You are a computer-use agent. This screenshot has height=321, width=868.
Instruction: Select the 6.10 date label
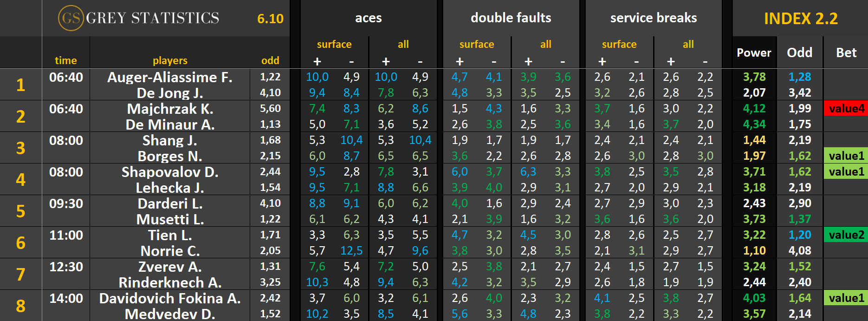[x=270, y=19]
